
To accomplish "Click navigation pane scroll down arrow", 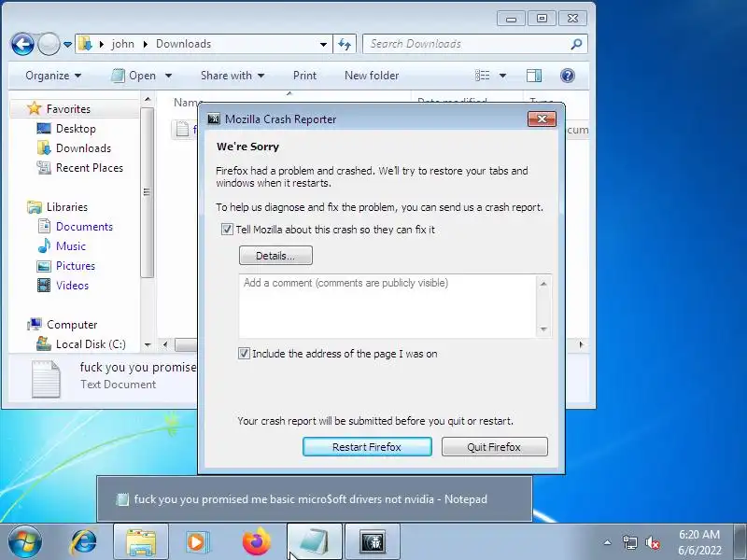I will (x=148, y=344).
